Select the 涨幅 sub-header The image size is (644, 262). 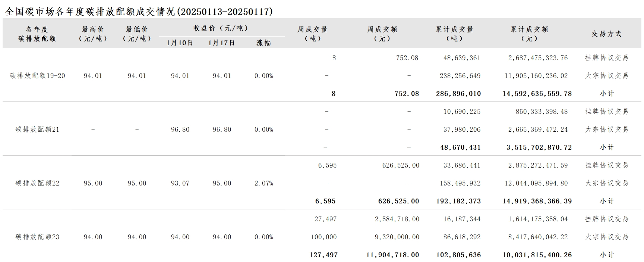click(x=264, y=43)
